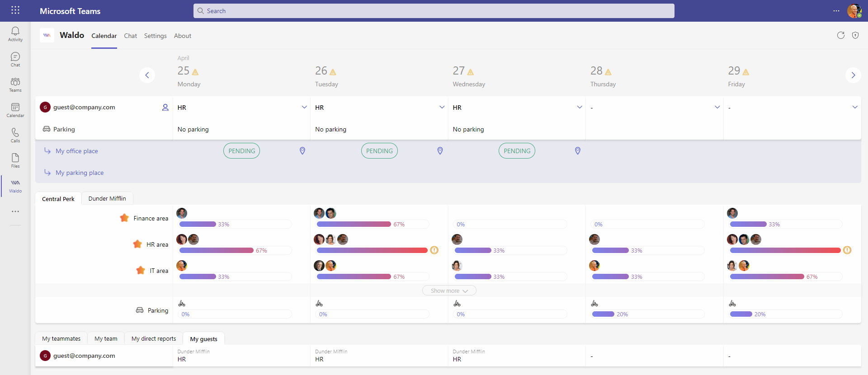
Task: Expand Thursday's location dropdown
Action: coord(717,107)
